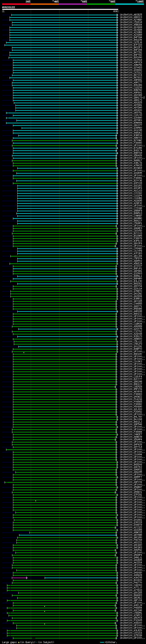Click the cyan =100char scale legend bar
Image resolution: width=146 pixels, height=644 pixels.
[x=102, y=642]
